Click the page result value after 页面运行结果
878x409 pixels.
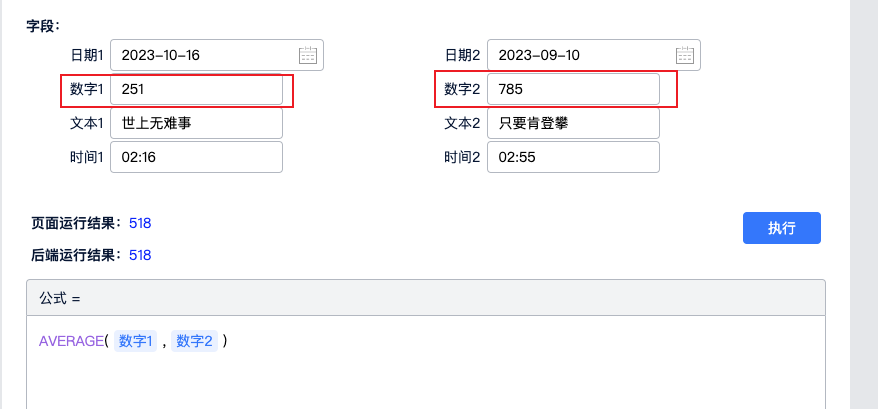[140, 223]
